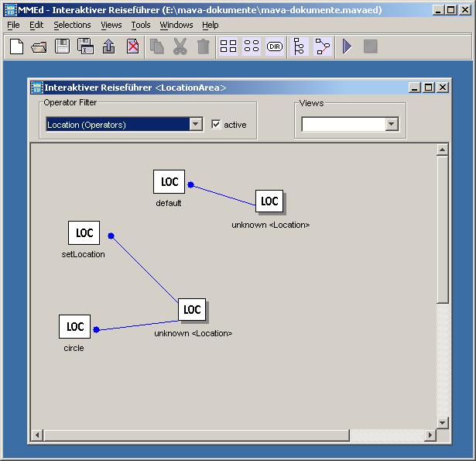
Task: Maximize the LocationArea inner window
Action: (x=429, y=88)
